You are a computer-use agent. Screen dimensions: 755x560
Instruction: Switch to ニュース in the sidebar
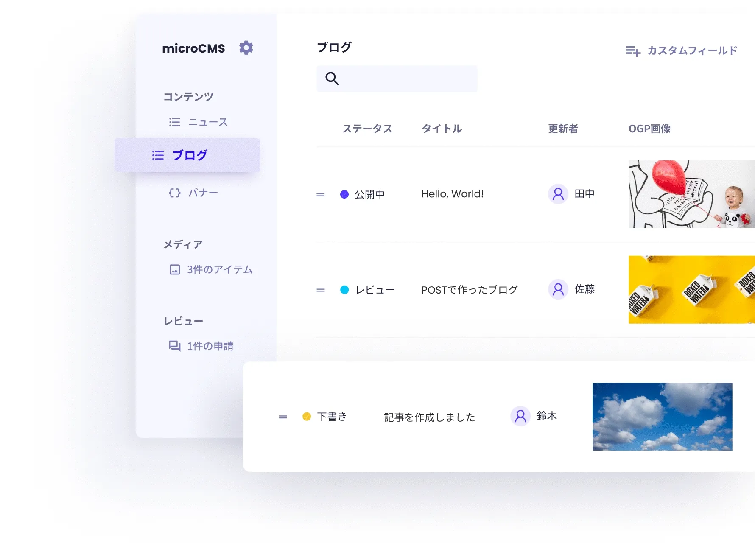pyautogui.click(x=207, y=122)
